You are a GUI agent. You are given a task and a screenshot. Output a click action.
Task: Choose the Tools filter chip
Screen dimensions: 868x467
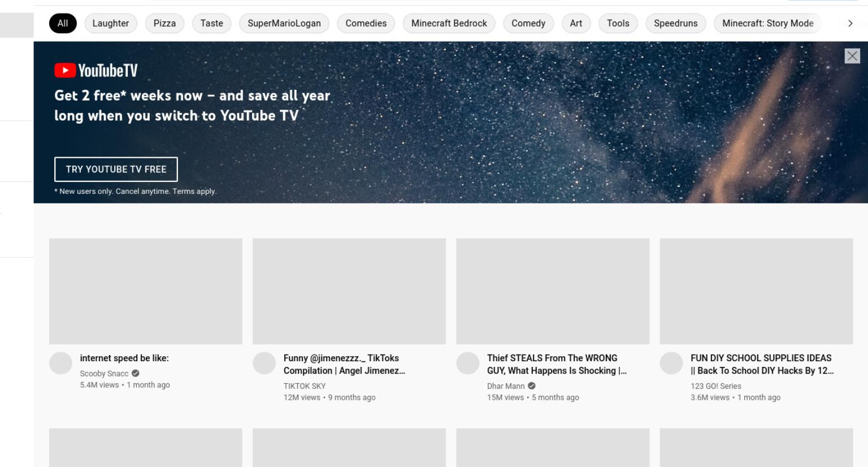click(x=618, y=23)
